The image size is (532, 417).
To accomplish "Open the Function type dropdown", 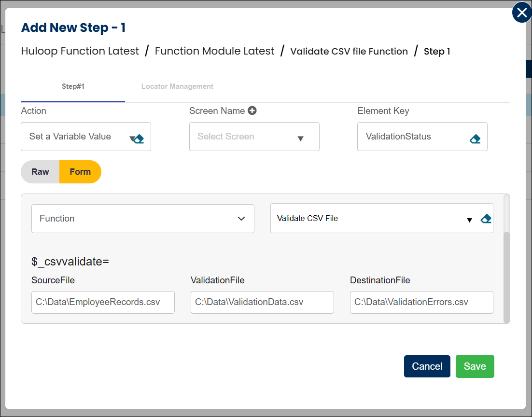I will [142, 219].
